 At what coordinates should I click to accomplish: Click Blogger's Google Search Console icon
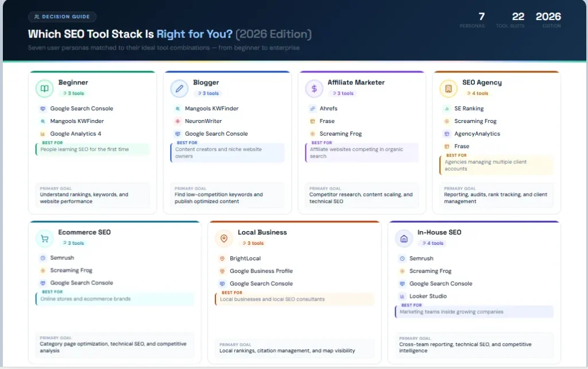[177, 134]
